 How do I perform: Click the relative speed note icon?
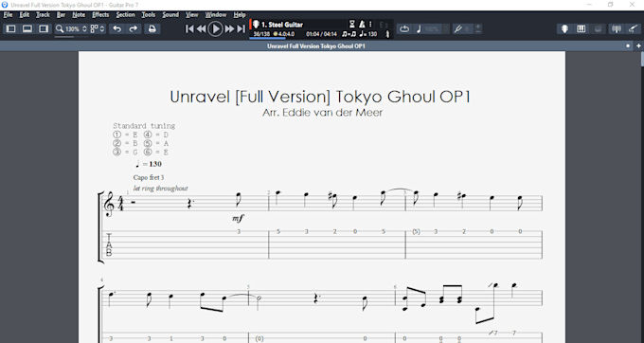pos(419,28)
